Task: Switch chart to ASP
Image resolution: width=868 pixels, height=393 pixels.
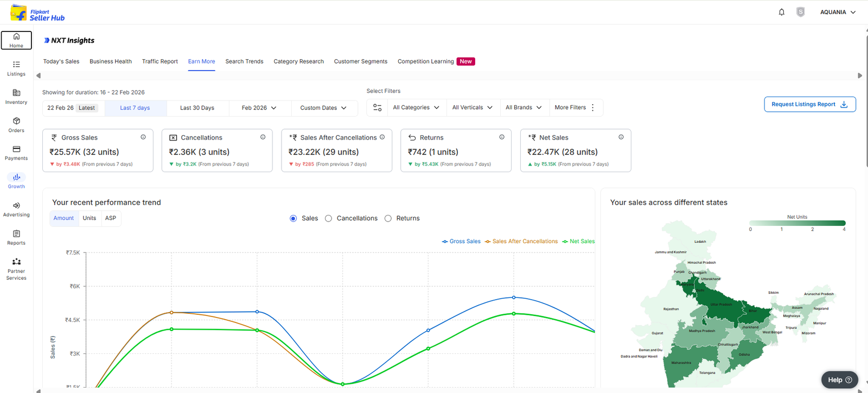Action: (111, 218)
